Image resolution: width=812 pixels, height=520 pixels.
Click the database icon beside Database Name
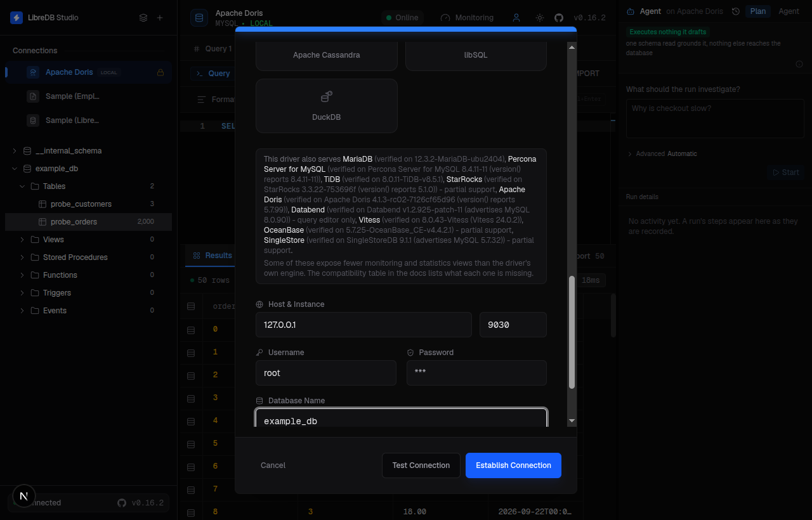tap(259, 401)
